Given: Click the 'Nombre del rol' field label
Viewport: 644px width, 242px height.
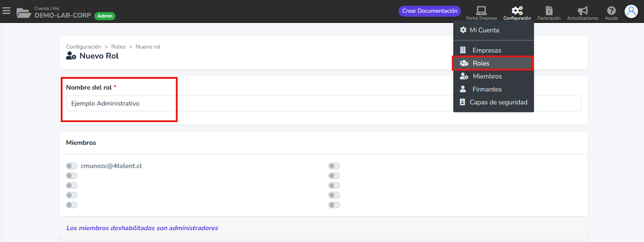Looking at the screenshot, I should coord(89,87).
